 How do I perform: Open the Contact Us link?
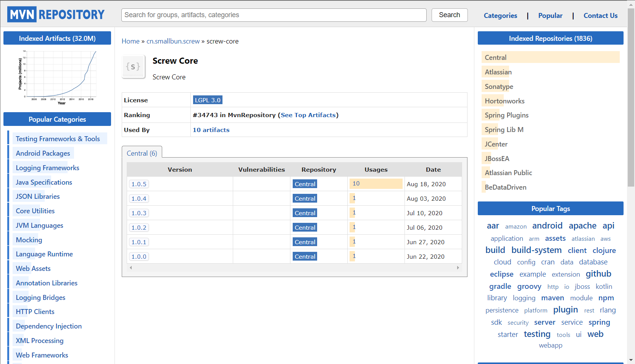[x=600, y=16]
